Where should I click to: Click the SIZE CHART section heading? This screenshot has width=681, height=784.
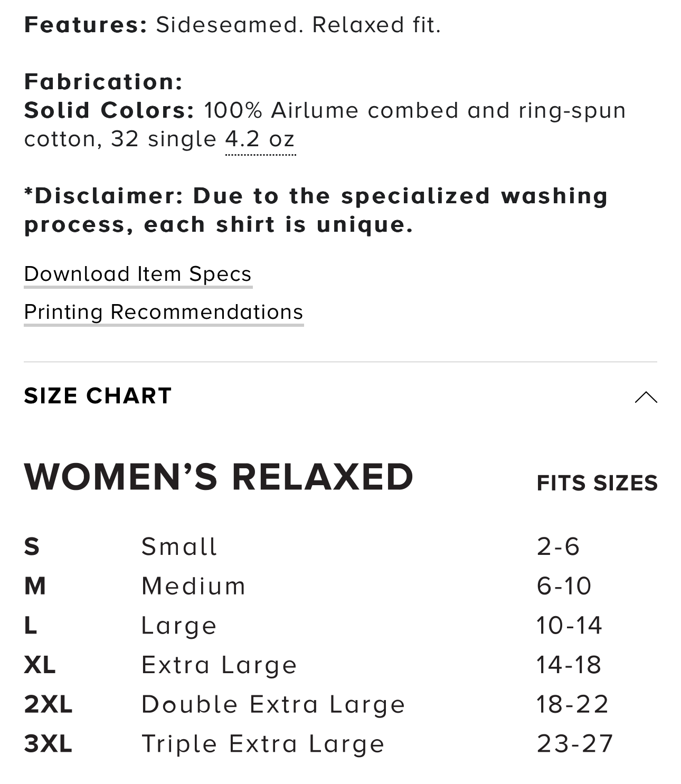pyautogui.click(x=98, y=396)
